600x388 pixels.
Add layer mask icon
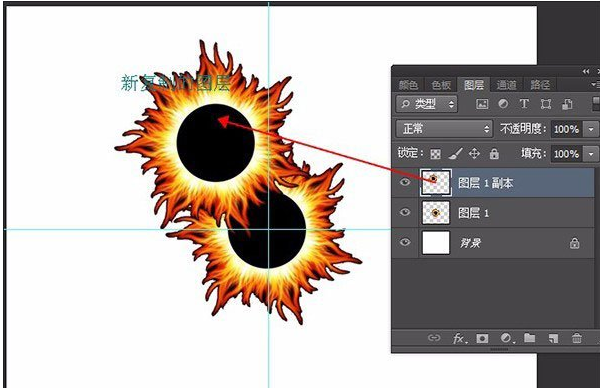tap(482, 338)
